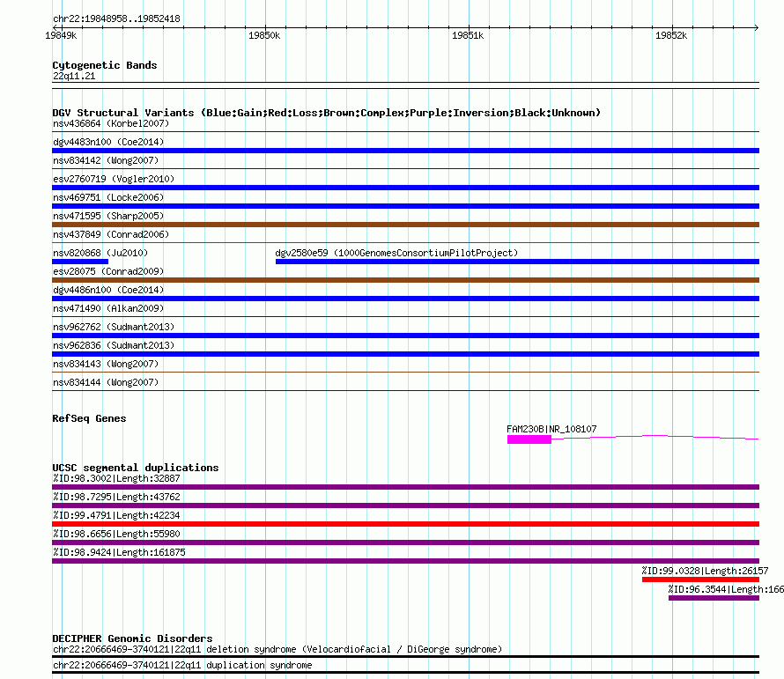
Task: Select the %ID:98.3002|Length:32887 duplication label
Action: coord(116,478)
